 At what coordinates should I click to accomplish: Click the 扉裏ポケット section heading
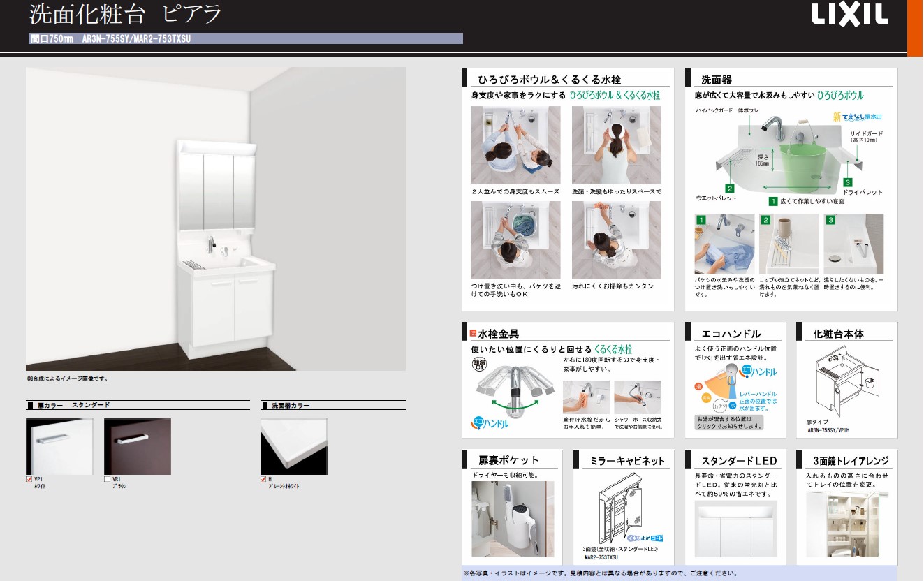pos(508,460)
